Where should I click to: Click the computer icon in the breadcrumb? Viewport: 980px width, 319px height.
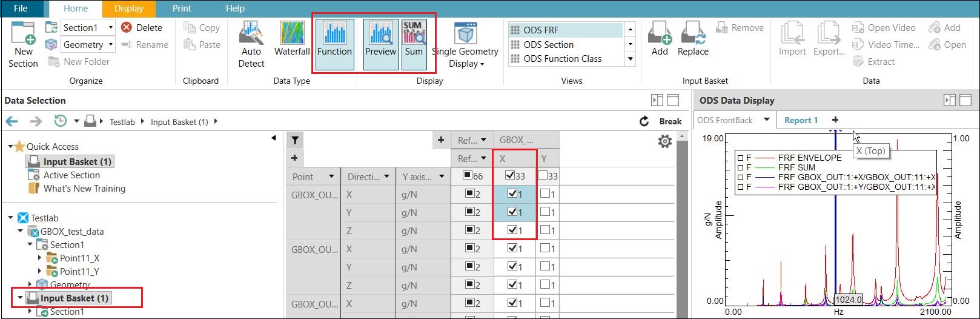coord(90,121)
